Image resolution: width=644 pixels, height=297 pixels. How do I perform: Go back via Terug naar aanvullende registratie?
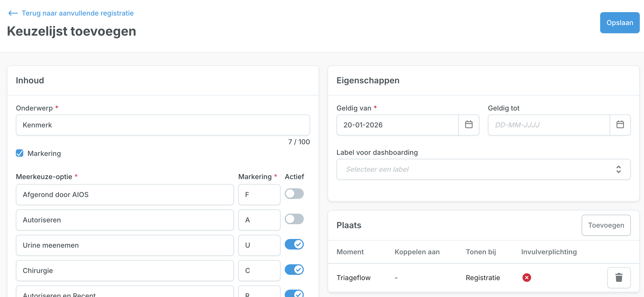(78, 13)
